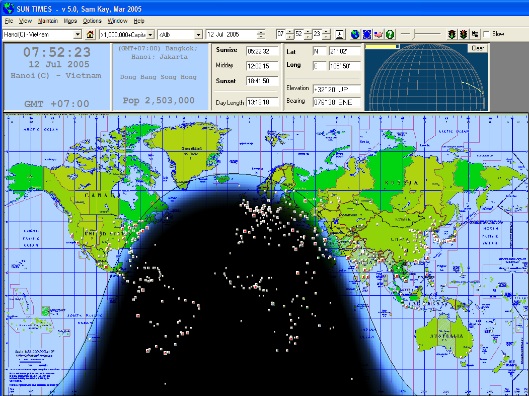Click the seconds field showing 23
The height and width of the screenshot is (396, 529).
coord(317,34)
